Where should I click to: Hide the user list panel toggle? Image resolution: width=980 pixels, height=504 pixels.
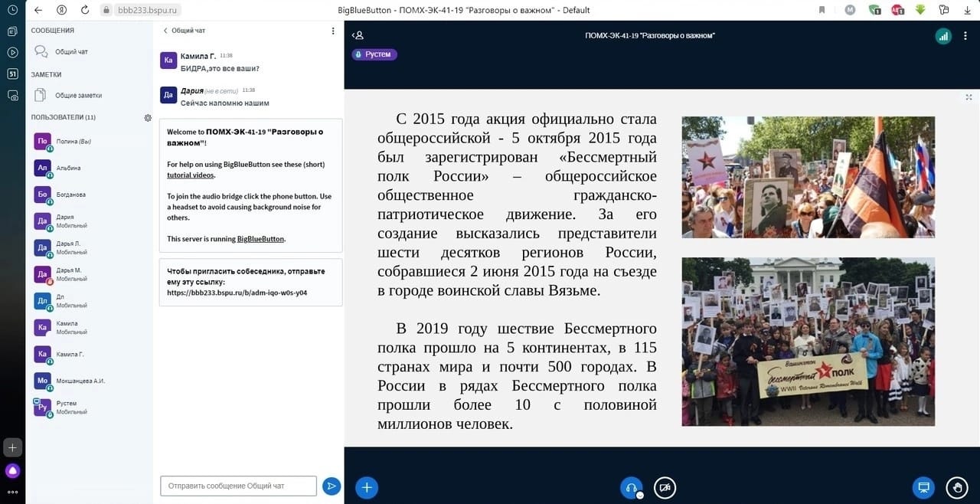(x=358, y=35)
